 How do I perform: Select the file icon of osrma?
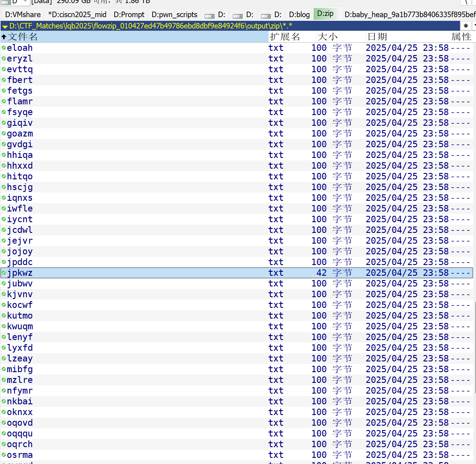4,455
